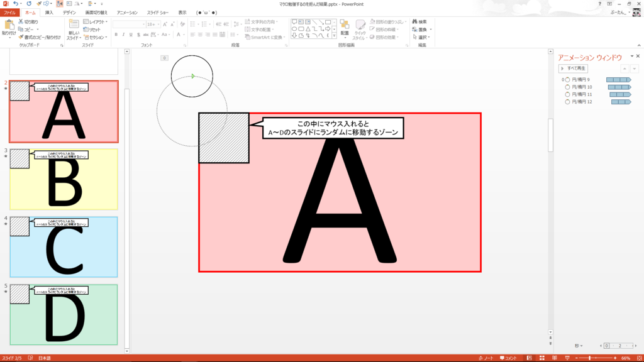Switch to Reading view in status bar
644x362 pixels.
click(555, 358)
